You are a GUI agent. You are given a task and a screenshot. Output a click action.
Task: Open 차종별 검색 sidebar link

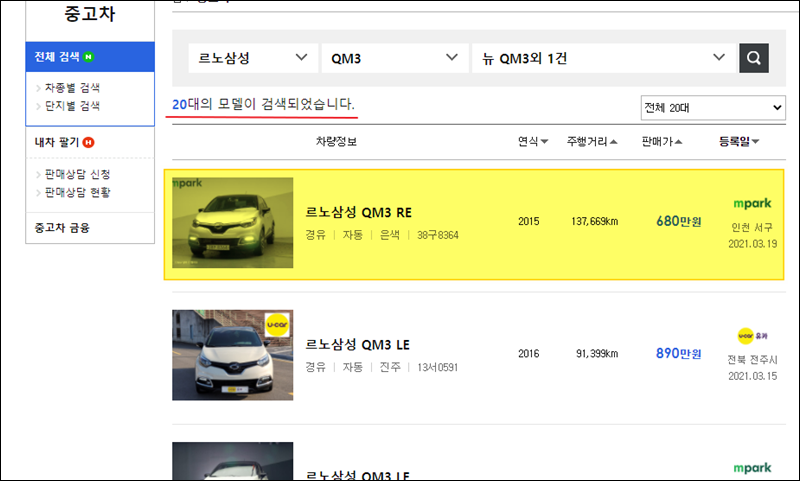72,88
